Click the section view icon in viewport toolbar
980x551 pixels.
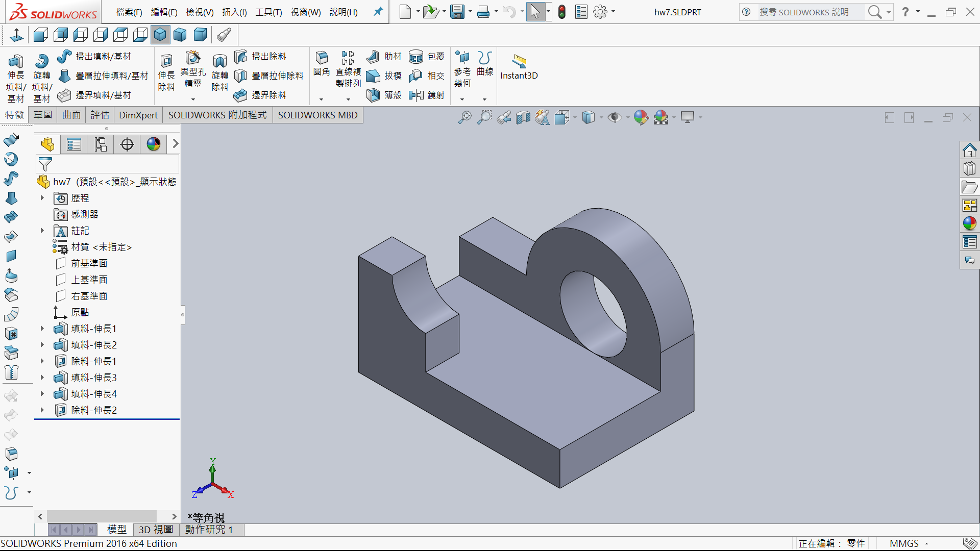[x=523, y=118]
